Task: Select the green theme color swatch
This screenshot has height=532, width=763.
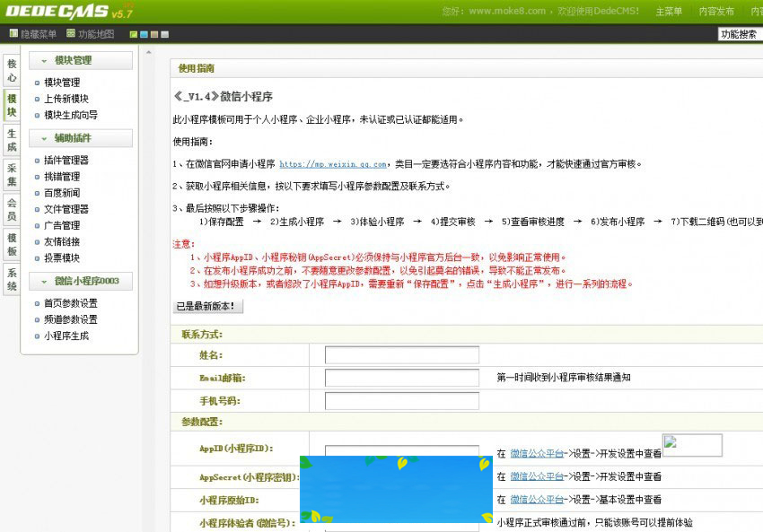Action: pos(134,32)
